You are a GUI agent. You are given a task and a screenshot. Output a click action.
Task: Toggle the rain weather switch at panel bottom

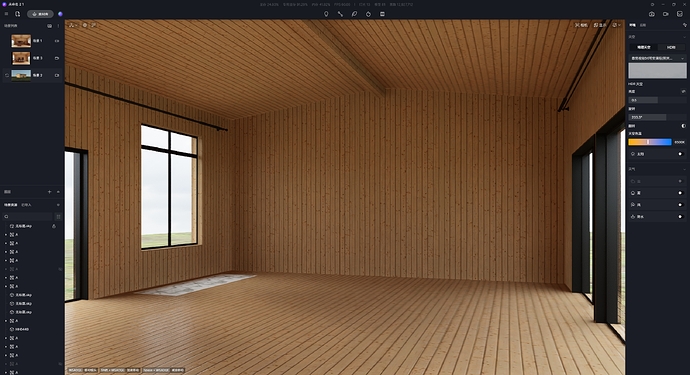tap(681, 217)
